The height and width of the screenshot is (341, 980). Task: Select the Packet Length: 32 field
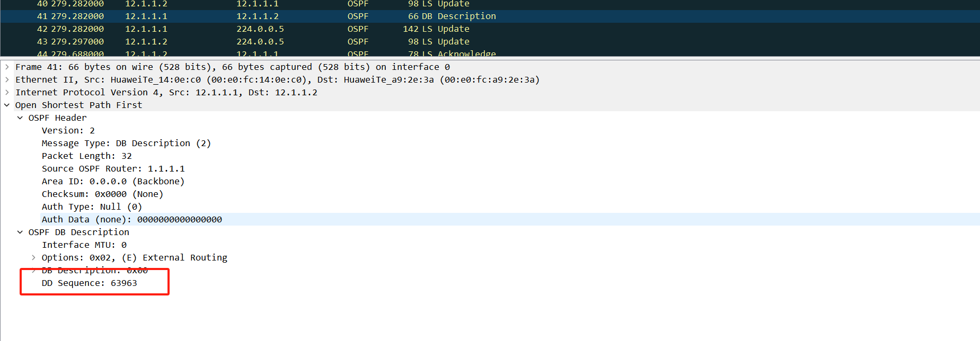point(87,156)
